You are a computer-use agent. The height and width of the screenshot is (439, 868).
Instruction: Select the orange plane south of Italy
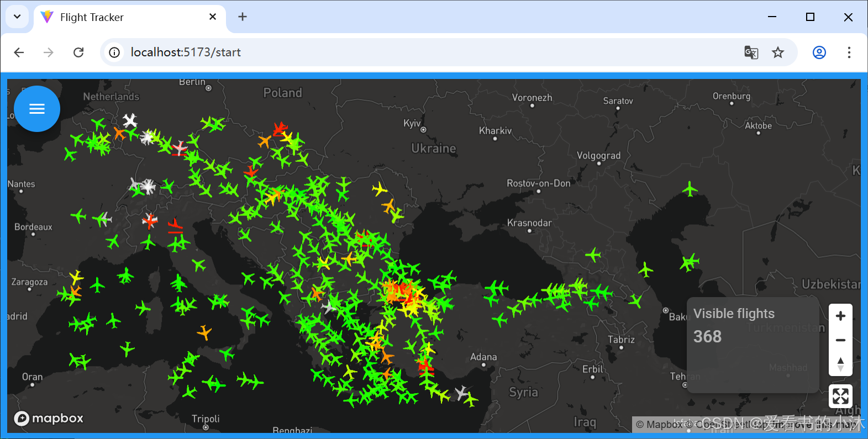204,332
